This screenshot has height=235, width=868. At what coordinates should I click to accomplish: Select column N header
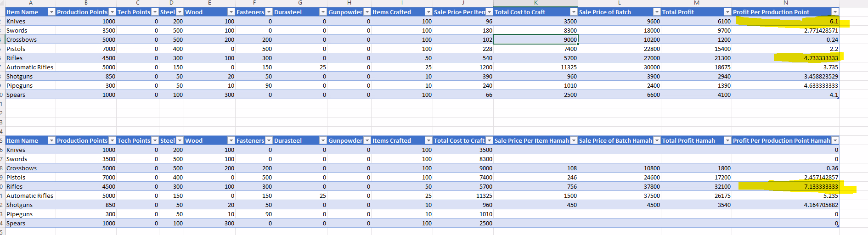coord(785,3)
